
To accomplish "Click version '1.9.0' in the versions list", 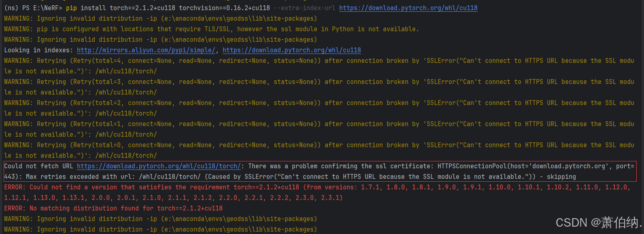I will point(446,187).
